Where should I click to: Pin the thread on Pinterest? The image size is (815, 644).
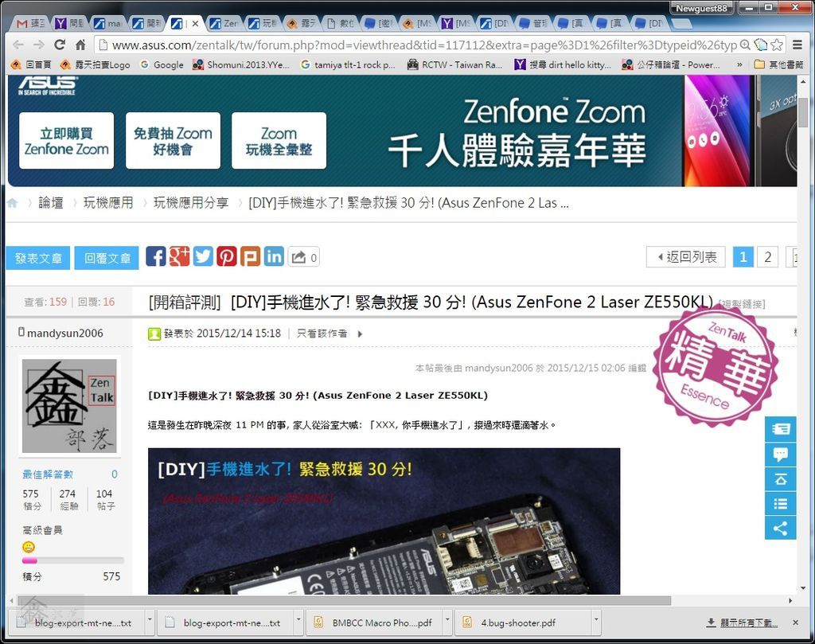227,257
